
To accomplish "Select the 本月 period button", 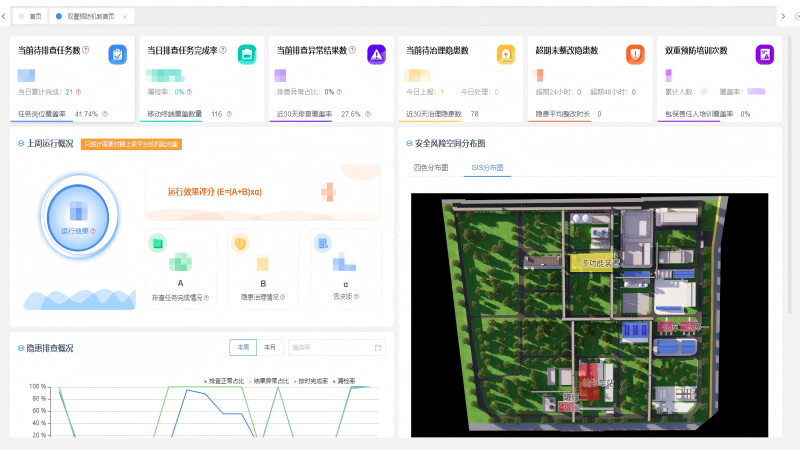I will pyautogui.click(x=270, y=347).
